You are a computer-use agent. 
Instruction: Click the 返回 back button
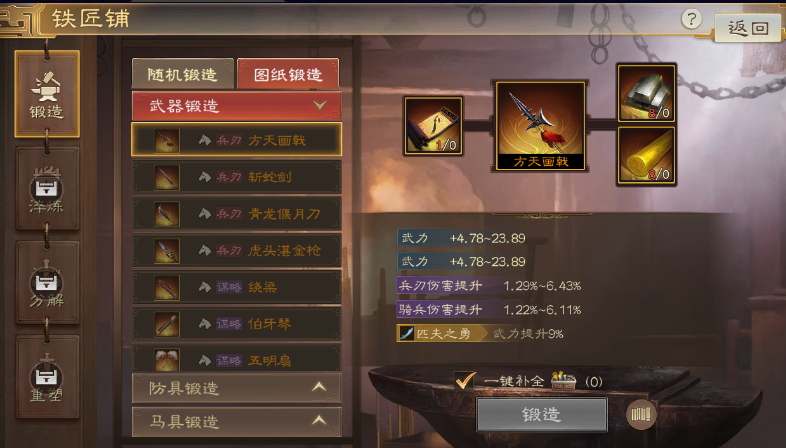click(x=747, y=27)
